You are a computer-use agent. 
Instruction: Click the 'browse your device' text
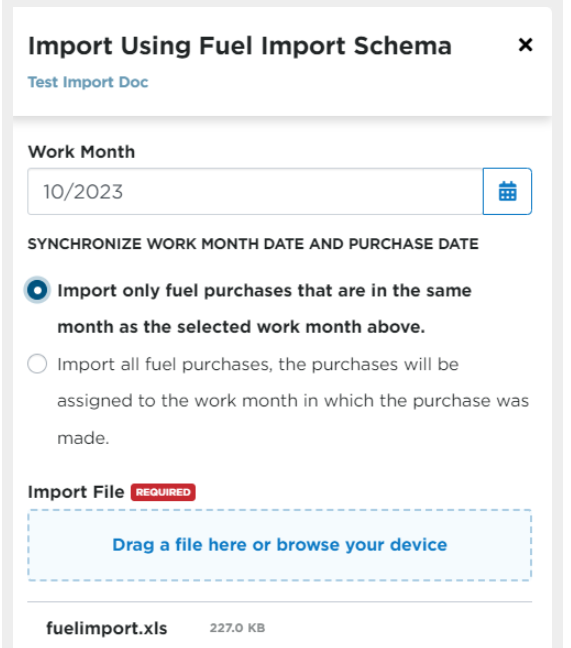[362, 545]
